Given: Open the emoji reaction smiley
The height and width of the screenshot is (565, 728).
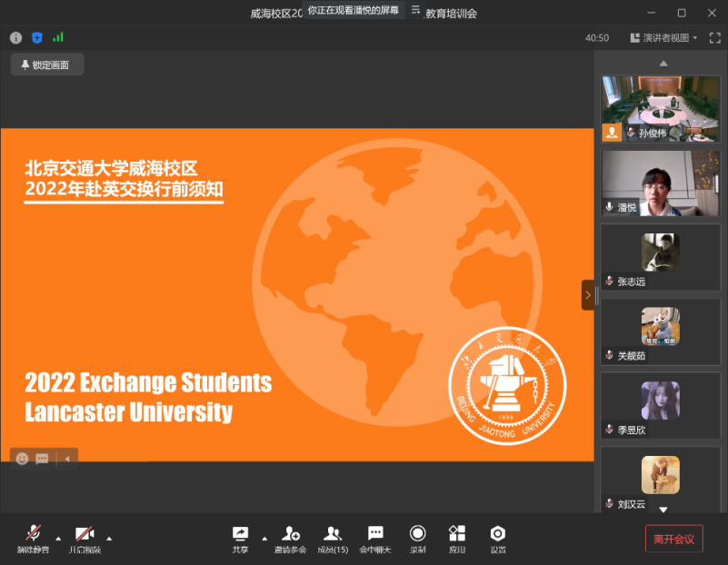Looking at the screenshot, I should [22, 459].
